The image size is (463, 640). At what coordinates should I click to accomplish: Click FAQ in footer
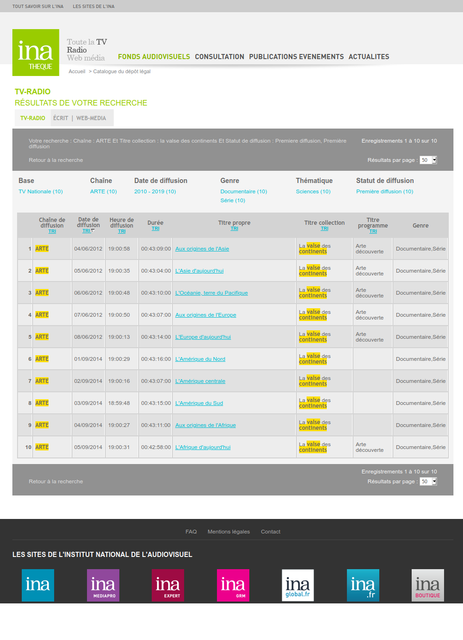(191, 532)
